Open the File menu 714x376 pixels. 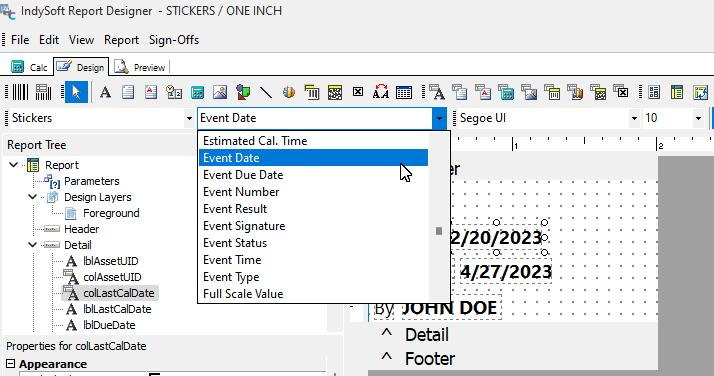point(20,40)
